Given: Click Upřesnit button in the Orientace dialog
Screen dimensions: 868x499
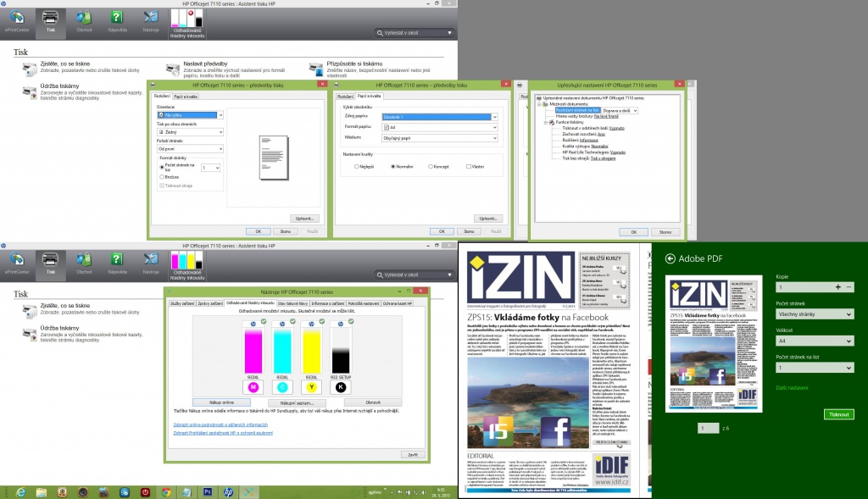Looking at the screenshot, I should [x=304, y=219].
